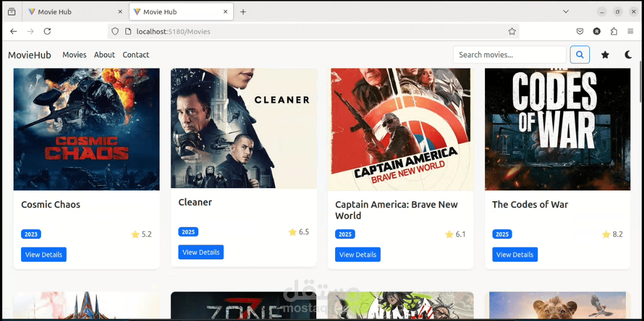Click the lion cub poster in the second row
Viewport: 644px width, 321px height.
tap(558, 306)
